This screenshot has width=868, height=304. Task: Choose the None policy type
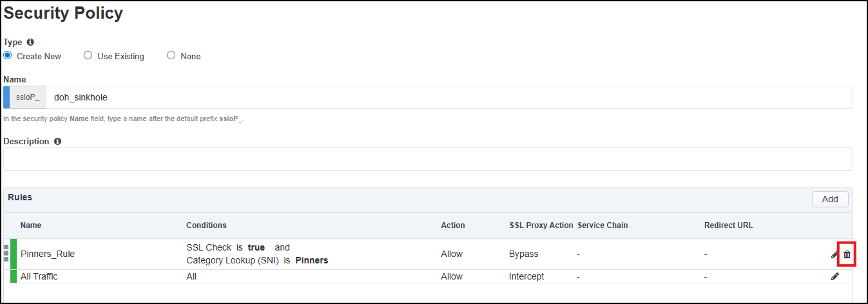pos(171,55)
